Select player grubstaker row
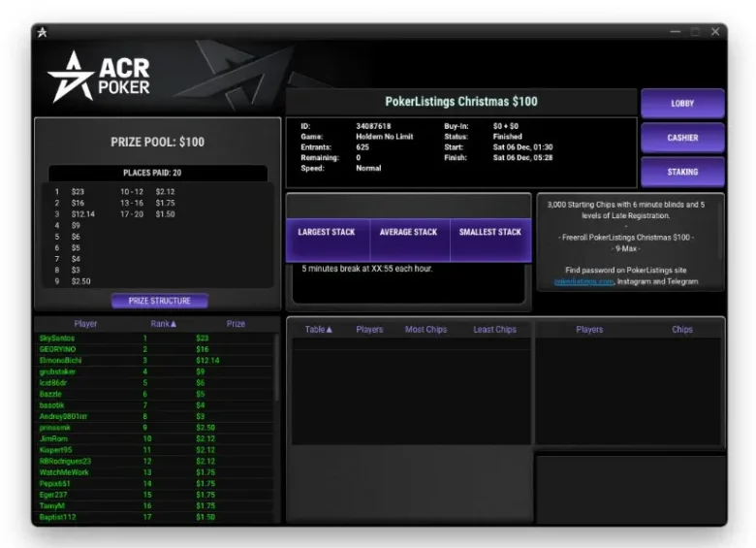This screenshot has width=756, height=548. tap(156, 371)
